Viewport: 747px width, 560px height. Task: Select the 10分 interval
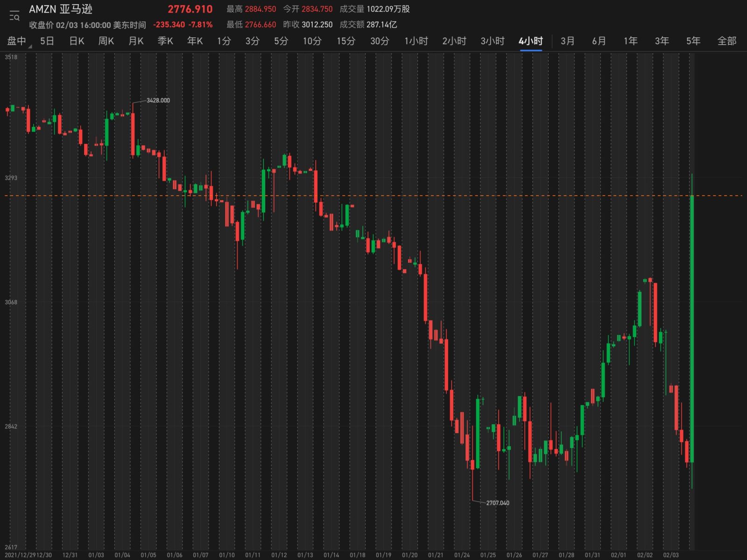[312, 41]
